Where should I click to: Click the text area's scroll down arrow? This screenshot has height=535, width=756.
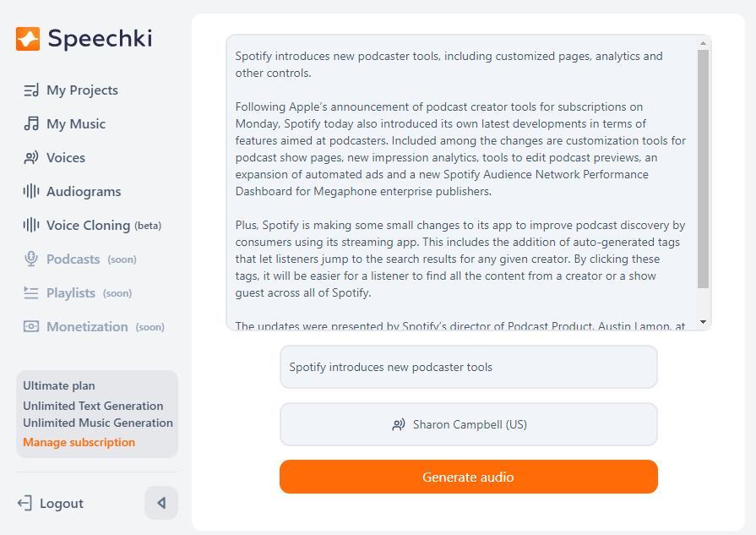pyautogui.click(x=704, y=322)
